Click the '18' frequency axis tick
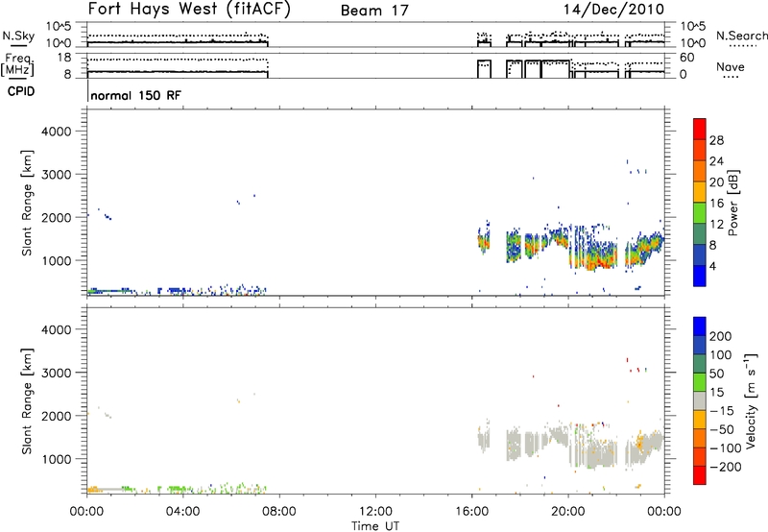The height and width of the screenshot is (532, 768). (x=64, y=58)
